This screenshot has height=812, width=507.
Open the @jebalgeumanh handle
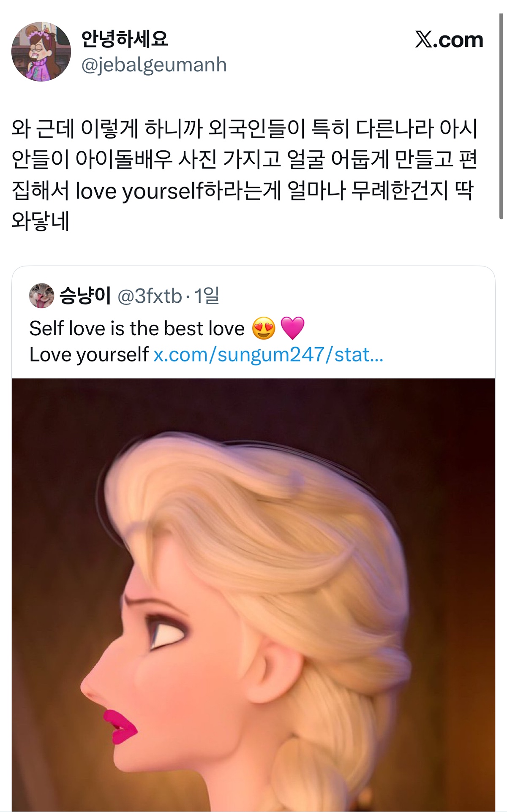[154, 65]
